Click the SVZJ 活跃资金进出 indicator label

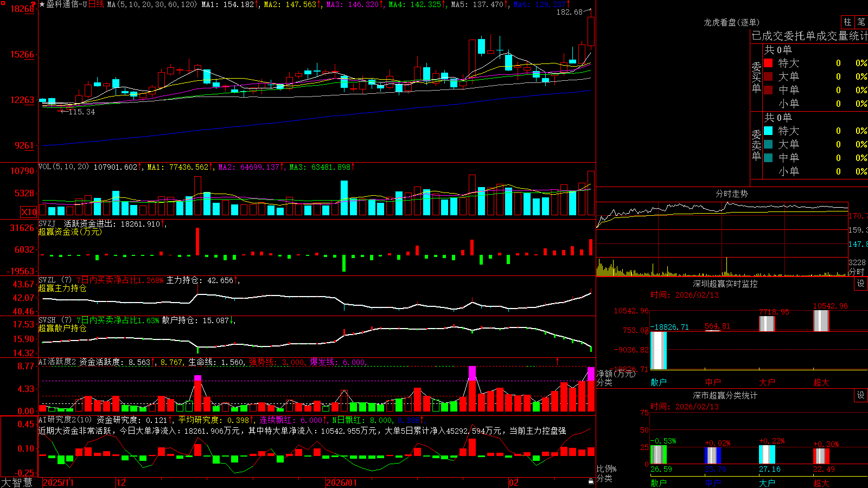point(76,223)
